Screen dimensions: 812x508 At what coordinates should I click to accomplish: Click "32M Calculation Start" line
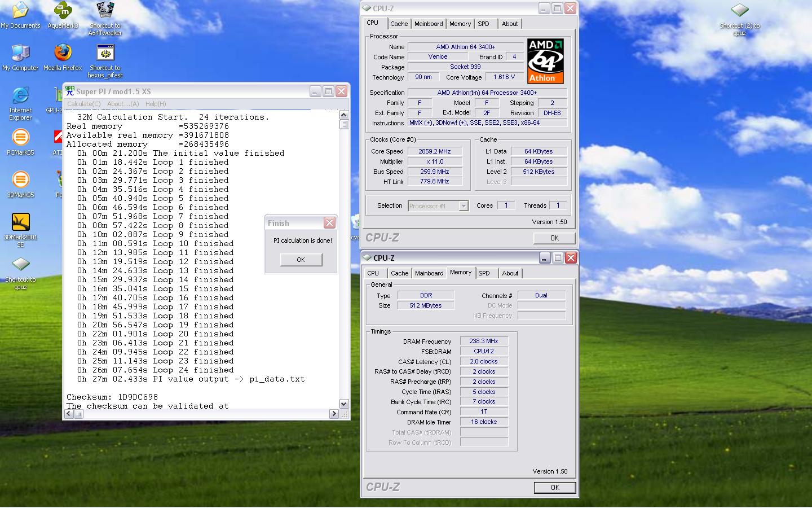click(173, 117)
